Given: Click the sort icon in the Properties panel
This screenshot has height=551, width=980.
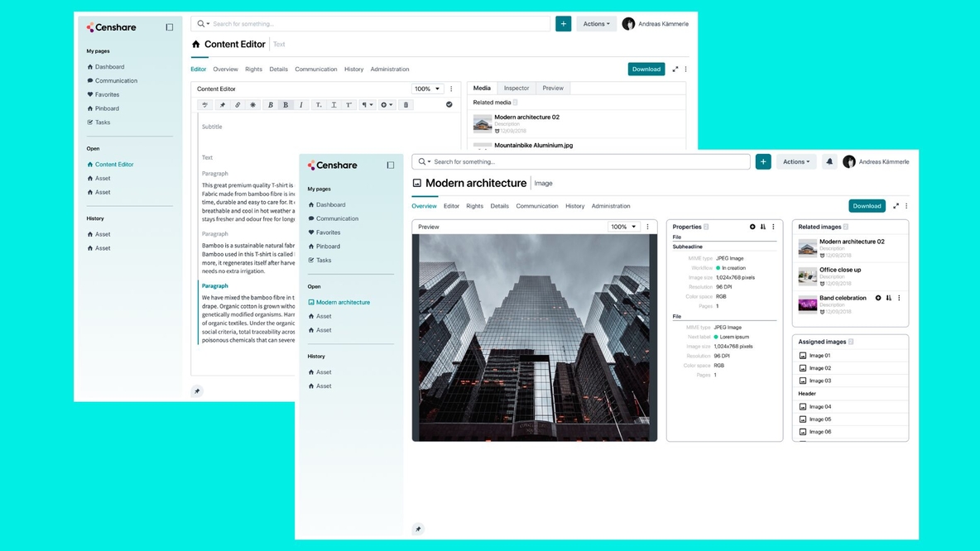Looking at the screenshot, I should tap(763, 227).
